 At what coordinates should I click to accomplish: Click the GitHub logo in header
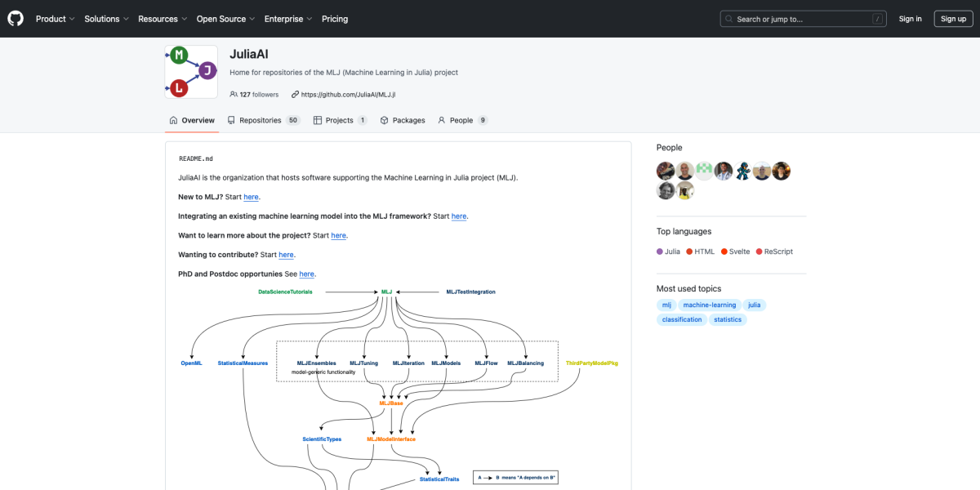16,19
